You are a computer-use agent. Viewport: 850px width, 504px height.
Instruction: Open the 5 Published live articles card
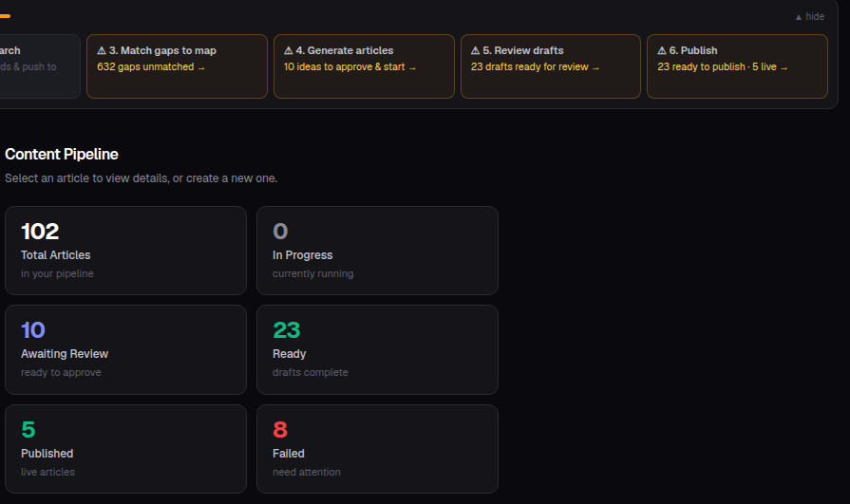(x=125, y=449)
